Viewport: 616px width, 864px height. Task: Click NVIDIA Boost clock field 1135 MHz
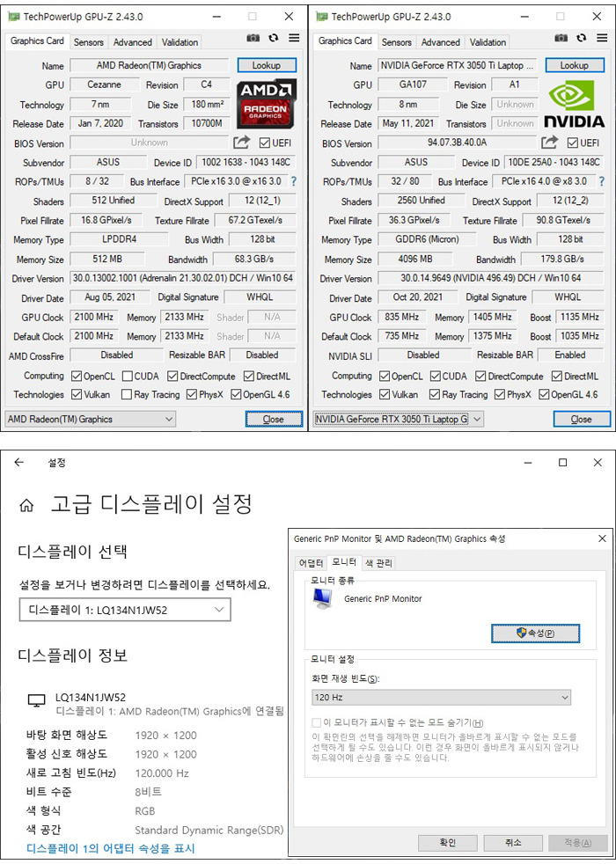(580, 317)
